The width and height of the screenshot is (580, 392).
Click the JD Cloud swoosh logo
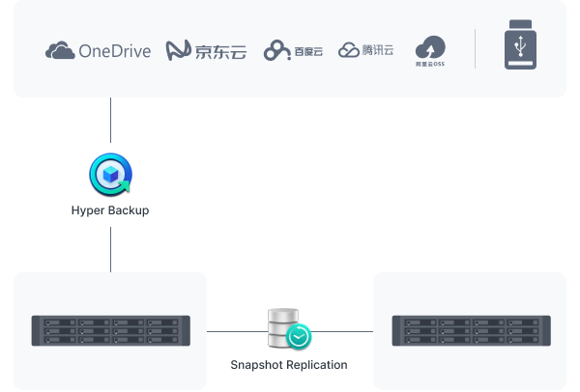tap(178, 50)
